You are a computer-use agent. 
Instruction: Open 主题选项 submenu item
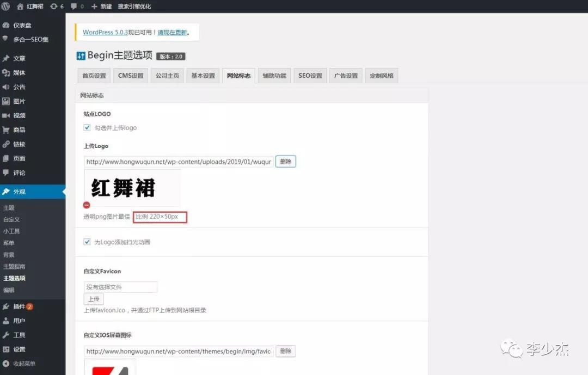pos(14,278)
